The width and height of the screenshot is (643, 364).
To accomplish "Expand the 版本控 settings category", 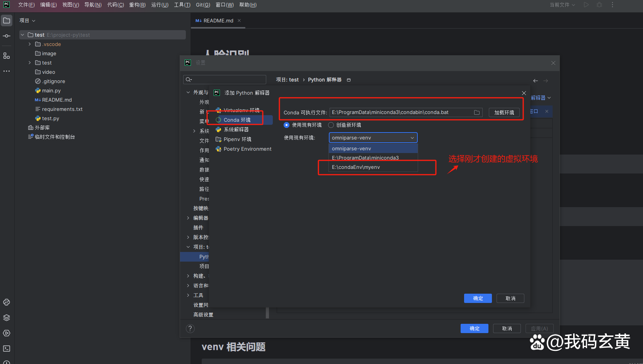I will (x=188, y=237).
